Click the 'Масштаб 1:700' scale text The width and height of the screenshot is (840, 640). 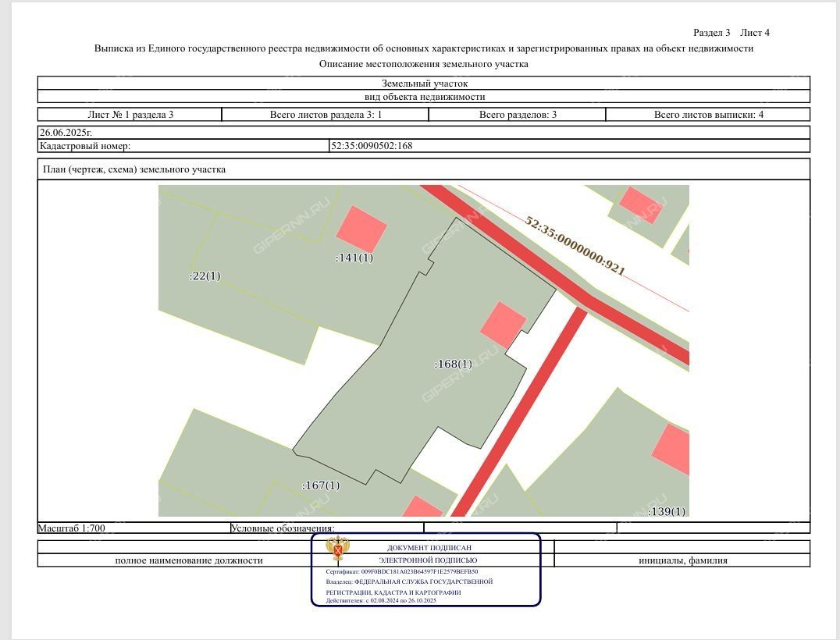point(72,528)
